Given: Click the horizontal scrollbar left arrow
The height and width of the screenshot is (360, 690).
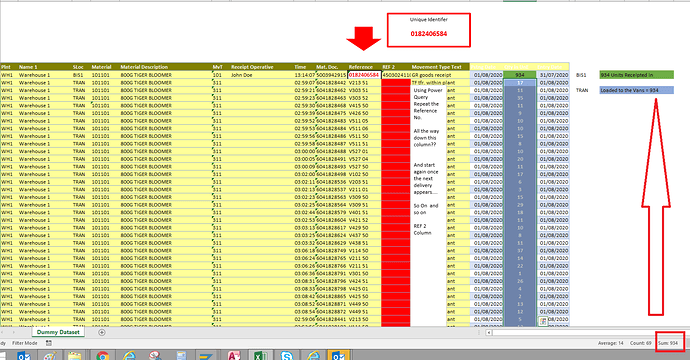Looking at the screenshot, I should 488,333.
